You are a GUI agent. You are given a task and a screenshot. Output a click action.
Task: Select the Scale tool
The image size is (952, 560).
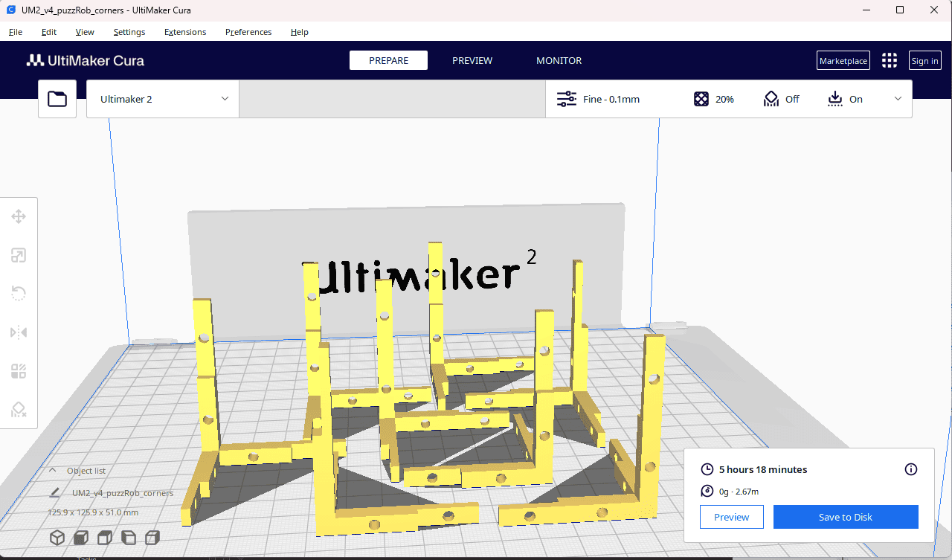[19, 255]
